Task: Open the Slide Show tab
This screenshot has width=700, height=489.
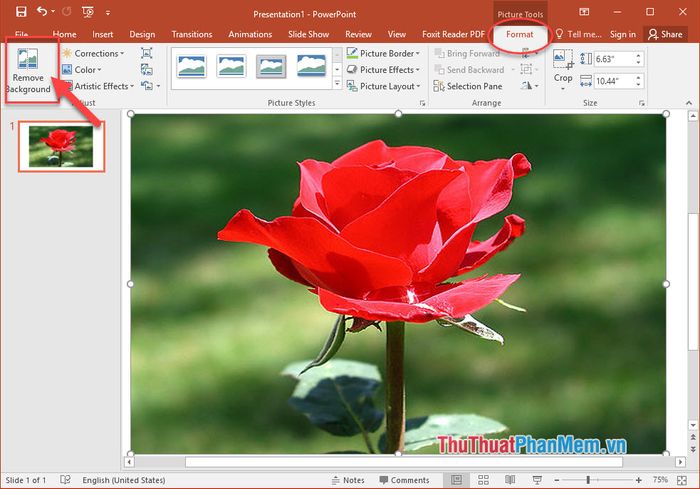Action: pyautogui.click(x=308, y=34)
